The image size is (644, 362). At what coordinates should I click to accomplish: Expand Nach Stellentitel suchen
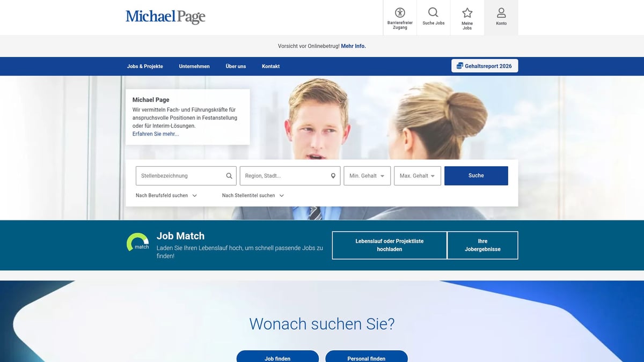[253, 196]
